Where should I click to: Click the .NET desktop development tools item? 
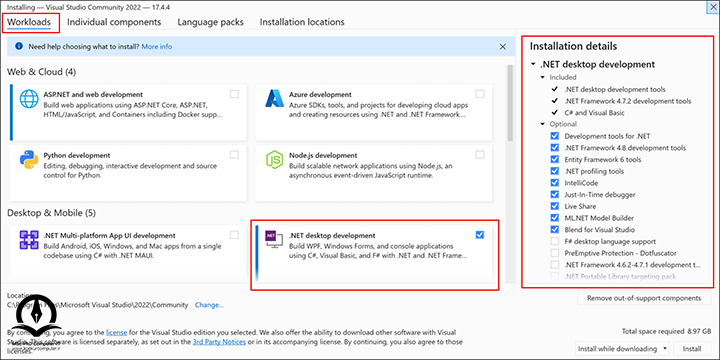(x=615, y=89)
